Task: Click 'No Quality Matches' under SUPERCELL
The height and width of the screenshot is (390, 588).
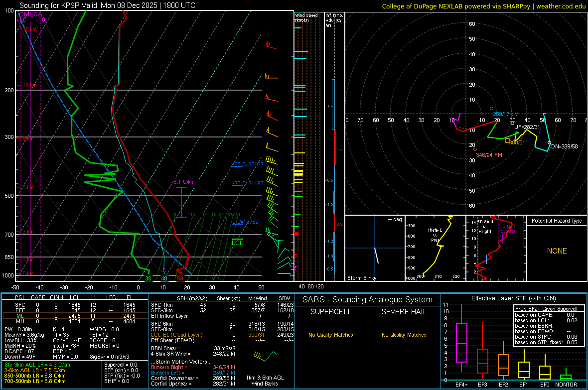Action: click(x=331, y=335)
